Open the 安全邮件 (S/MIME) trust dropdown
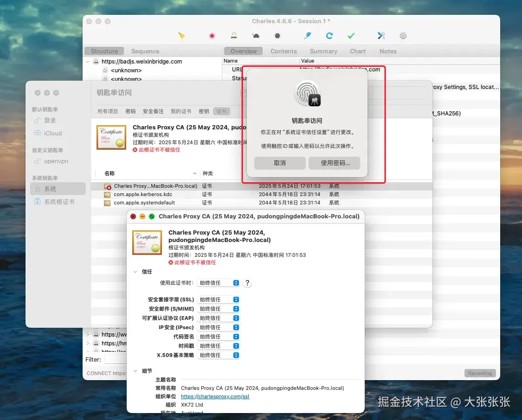The height and width of the screenshot is (420, 522). point(219,309)
